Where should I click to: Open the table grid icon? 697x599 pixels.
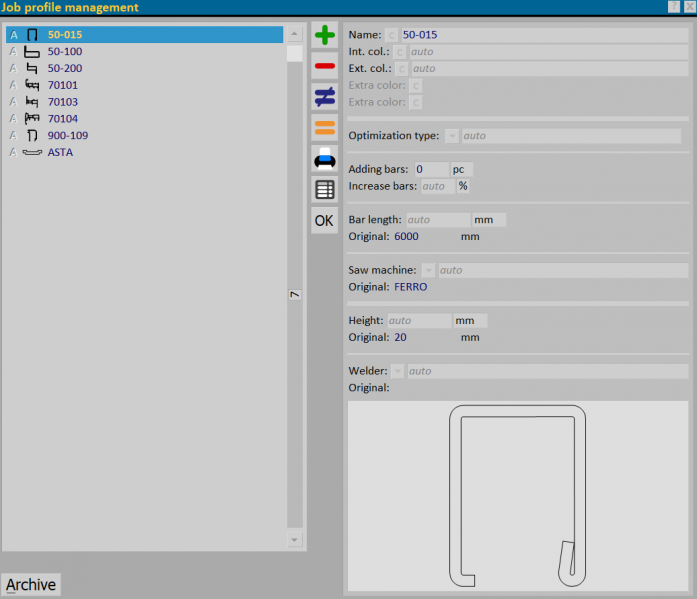[x=324, y=190]
